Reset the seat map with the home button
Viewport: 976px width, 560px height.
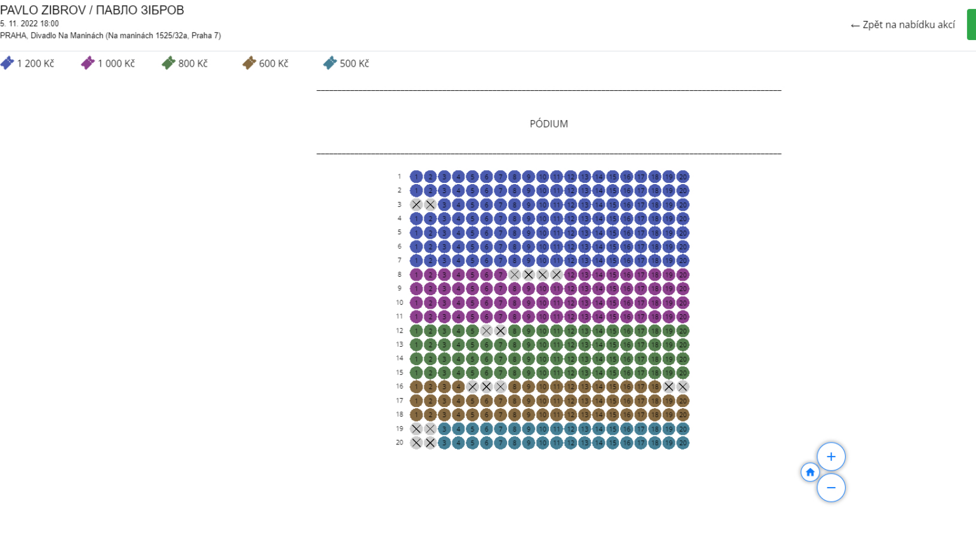(x=810, y=472)
